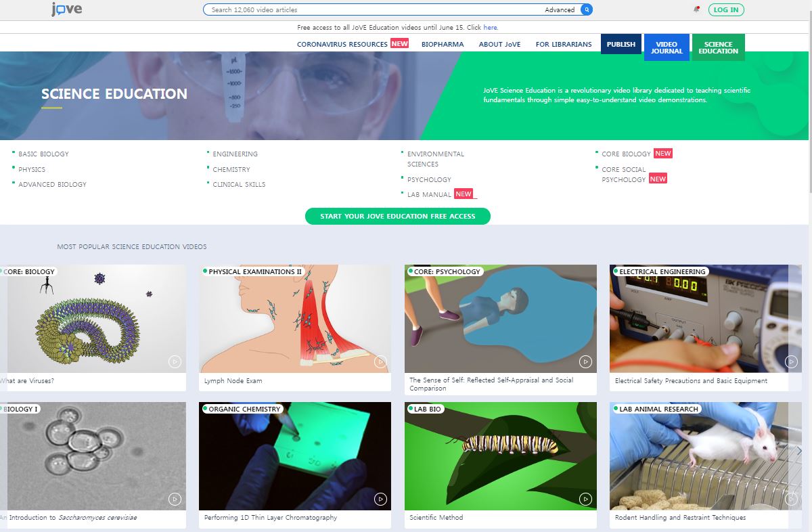
Task: Open the notifications bell icon
Action: (696, 9)
